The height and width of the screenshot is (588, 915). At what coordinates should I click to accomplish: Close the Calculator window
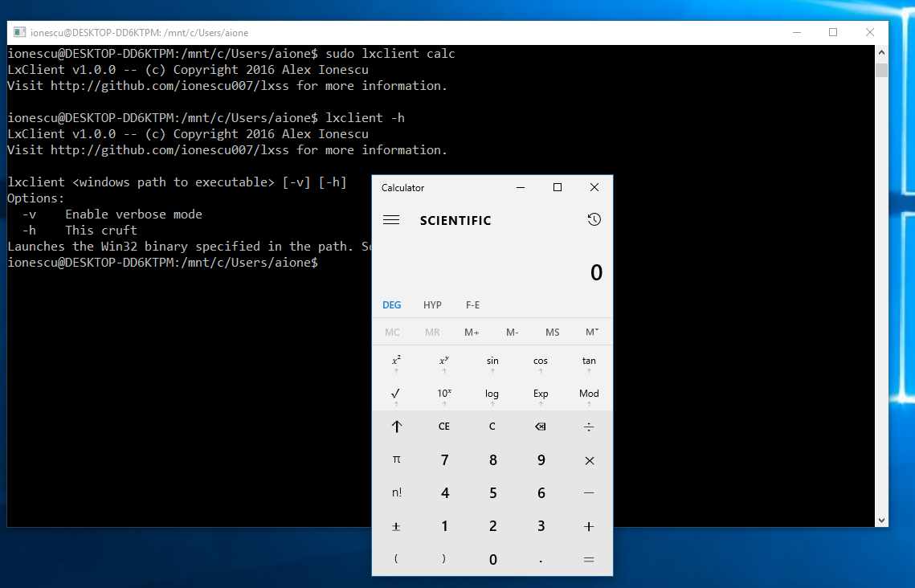pos(594,187)
